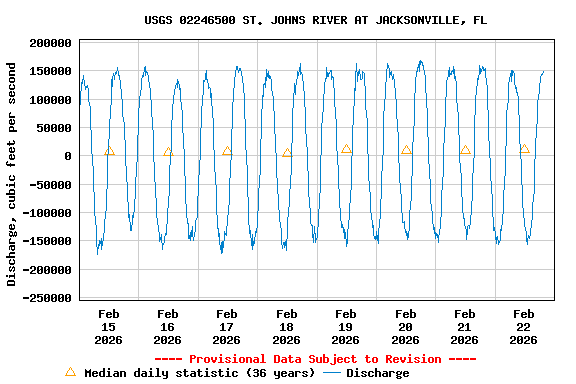Click the legend label Discharge
The image size is (576, 384).
click(378, 373)
